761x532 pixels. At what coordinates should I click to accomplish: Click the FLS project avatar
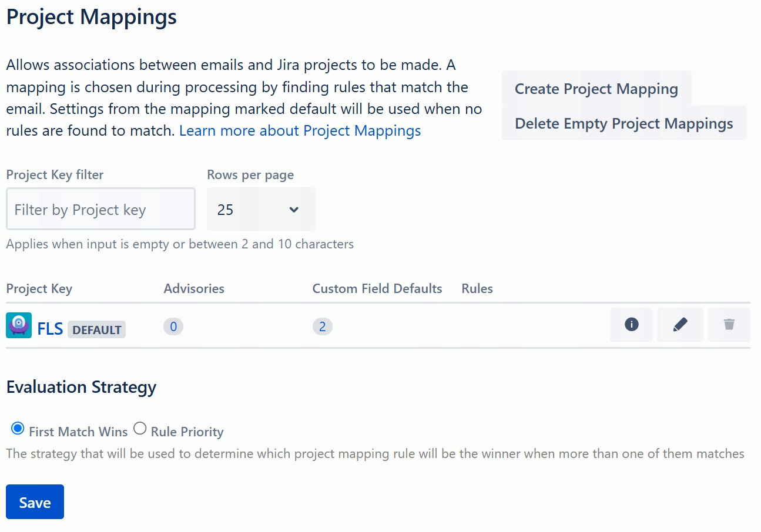(18, 325)
